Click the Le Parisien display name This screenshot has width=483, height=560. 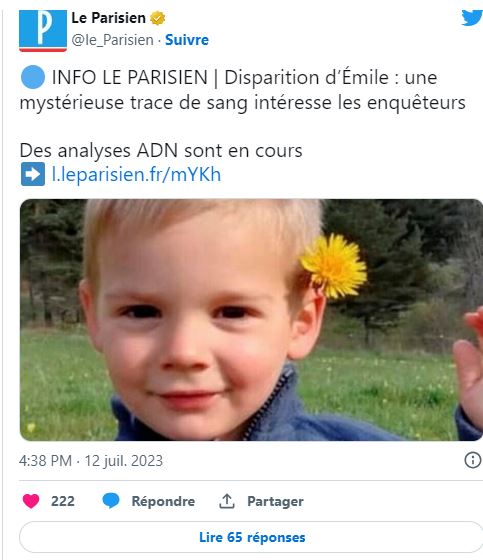point(108,18)
